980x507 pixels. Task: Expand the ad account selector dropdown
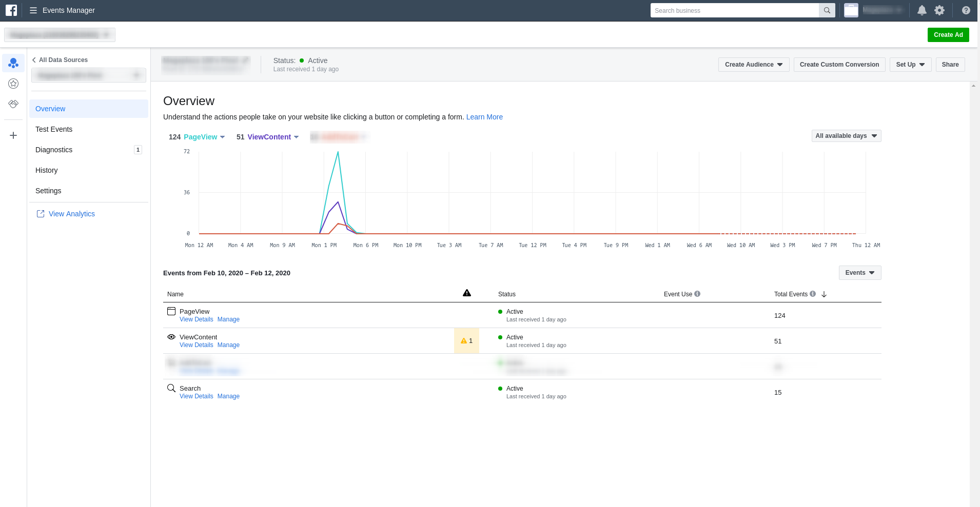[x=60, y=35]
